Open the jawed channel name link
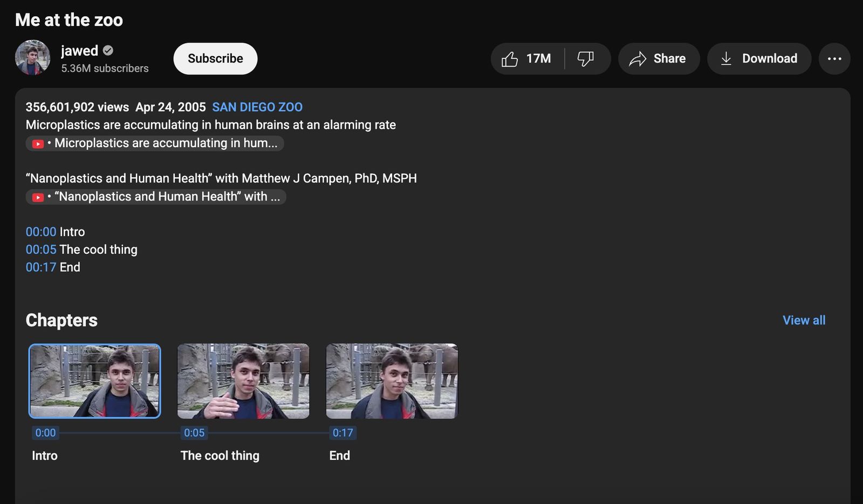Viewport: 863px width, 504px height. click(x=79, y=51)
